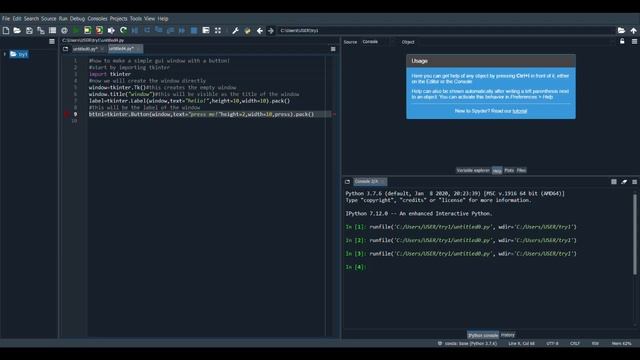
Task: Expand the try1 project folder arrow
Action: pos(5,54)
